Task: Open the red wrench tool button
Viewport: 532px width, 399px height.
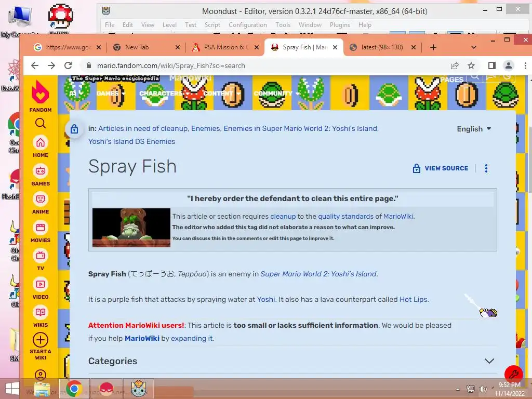Action: 513,374
